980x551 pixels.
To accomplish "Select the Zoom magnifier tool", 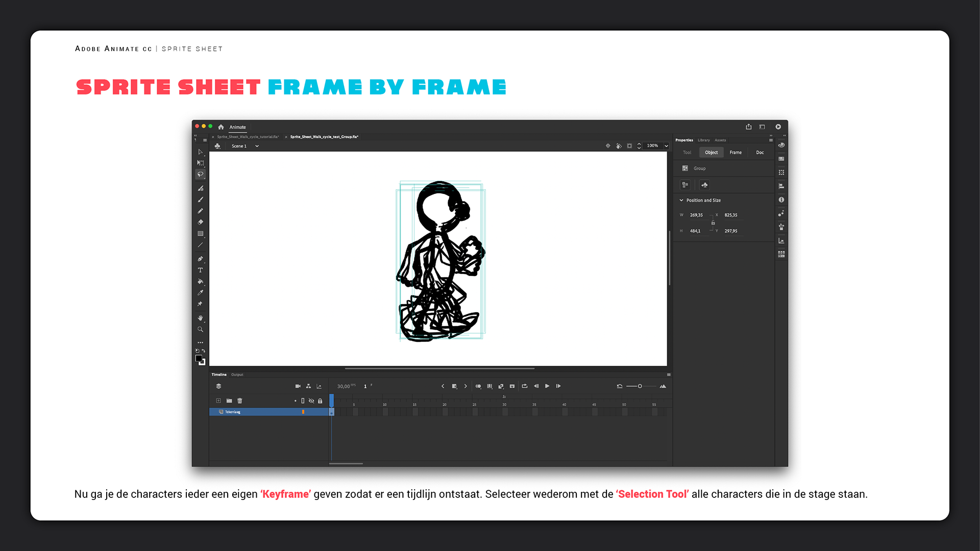I will pos(201,330).
